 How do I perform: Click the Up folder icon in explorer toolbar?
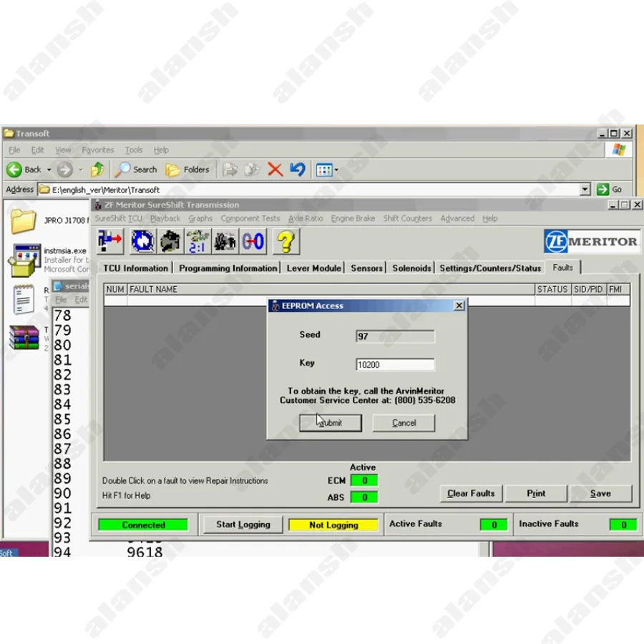(97, 169)
